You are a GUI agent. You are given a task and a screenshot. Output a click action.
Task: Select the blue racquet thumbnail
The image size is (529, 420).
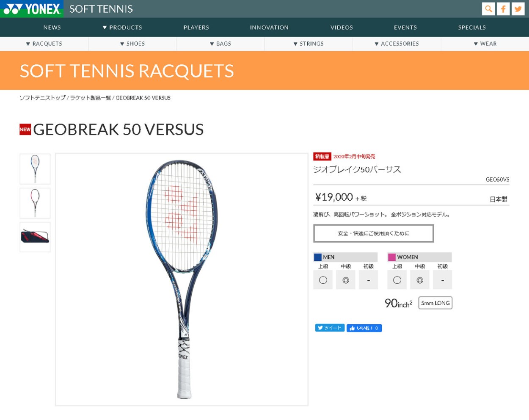pos(35,169)
